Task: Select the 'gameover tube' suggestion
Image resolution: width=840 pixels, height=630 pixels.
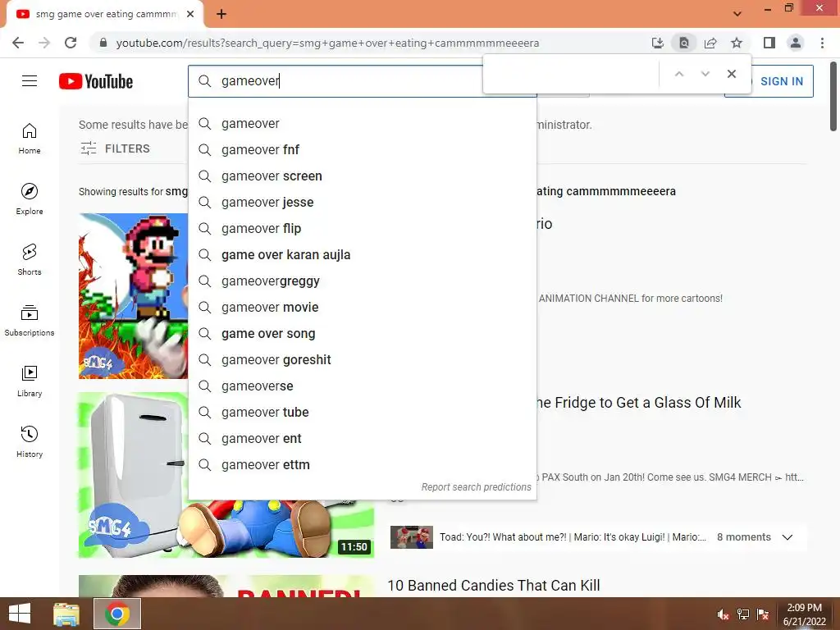Action: click(x=363, y=413)
